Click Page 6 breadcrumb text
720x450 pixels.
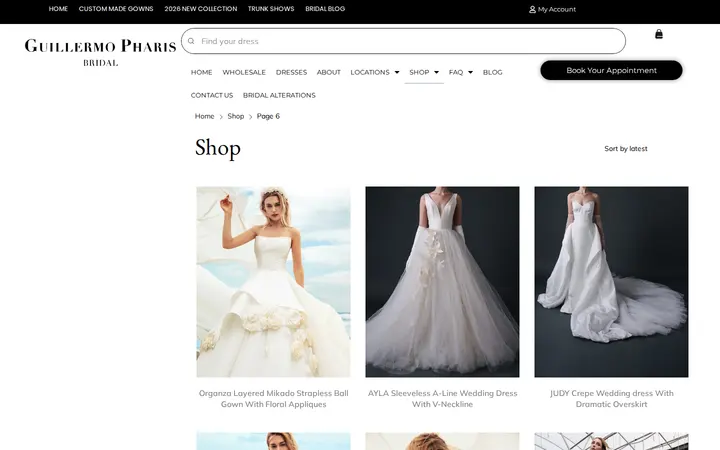coord(268,116)
